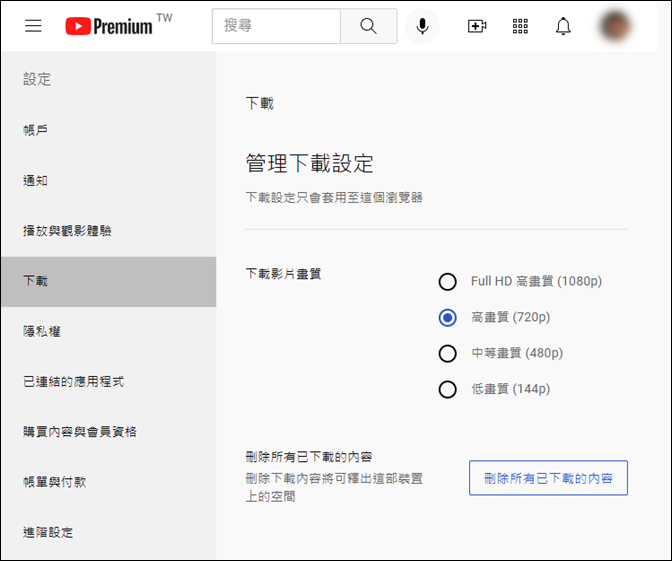Select 中等畫質 (480p) quality
The image size is (672, 561).
[x=447, y=354]
